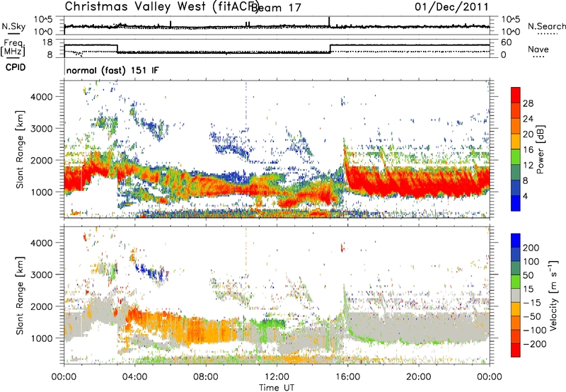
Task: Click the 'Time UT' axis title
Action: (x=277, y=388)
